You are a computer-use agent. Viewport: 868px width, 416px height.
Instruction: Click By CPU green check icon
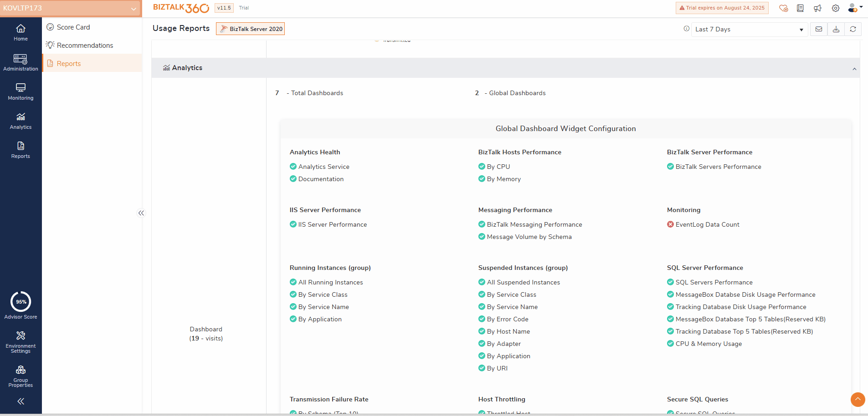(482, 167)
